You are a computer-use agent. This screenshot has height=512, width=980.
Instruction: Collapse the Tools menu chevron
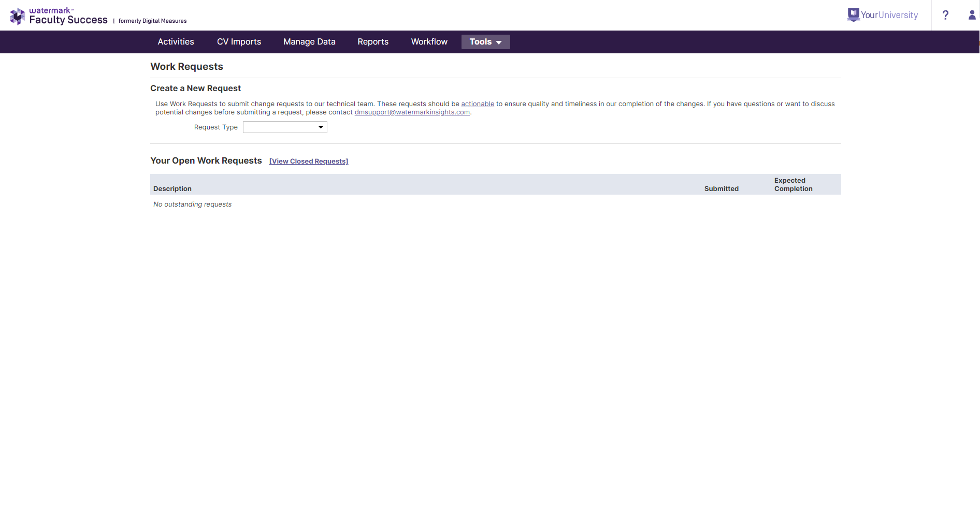[499, 42]
